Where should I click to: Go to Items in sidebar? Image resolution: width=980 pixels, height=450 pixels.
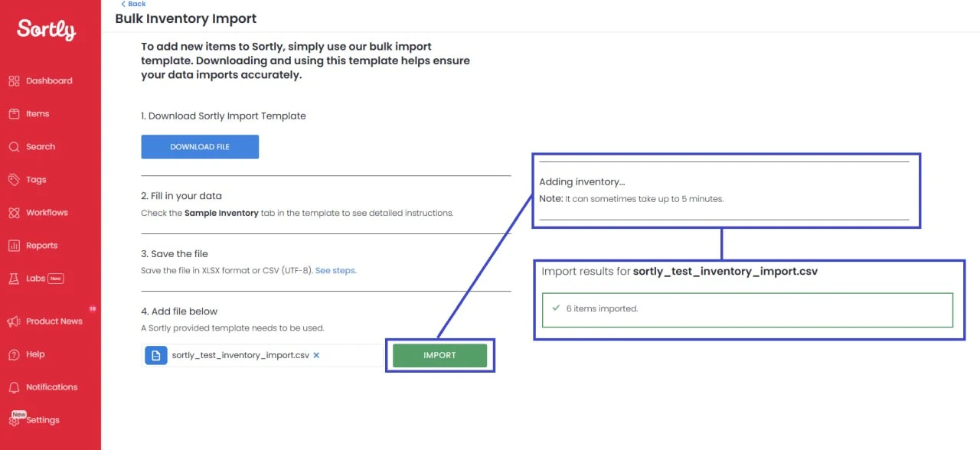(38, 114)
